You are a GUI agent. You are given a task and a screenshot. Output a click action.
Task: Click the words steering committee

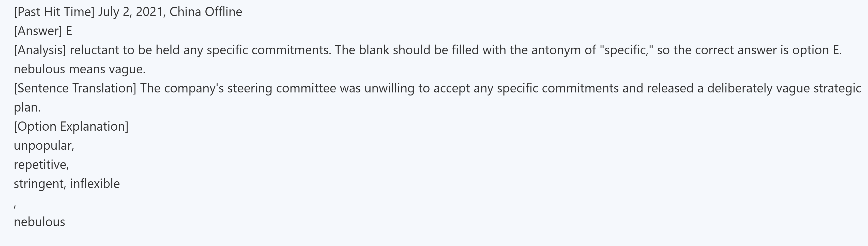coord(281,88)
